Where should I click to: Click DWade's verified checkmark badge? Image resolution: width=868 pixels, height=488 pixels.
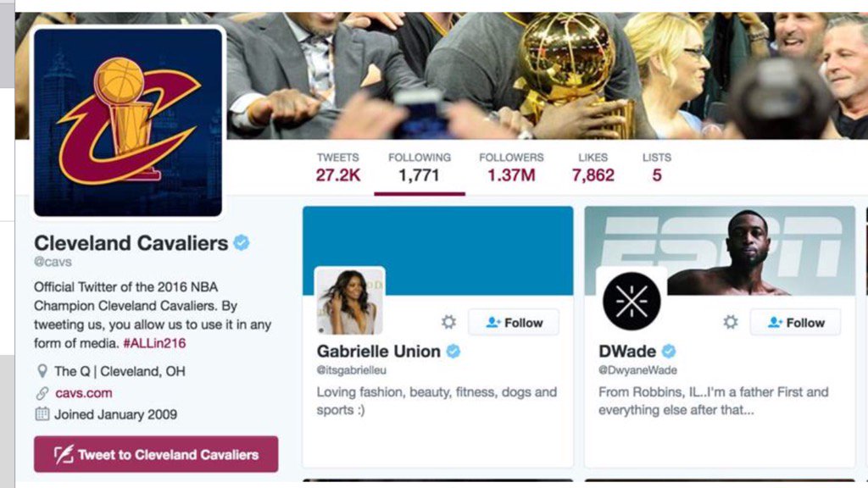pyautogui.click(x=669, y=352)
